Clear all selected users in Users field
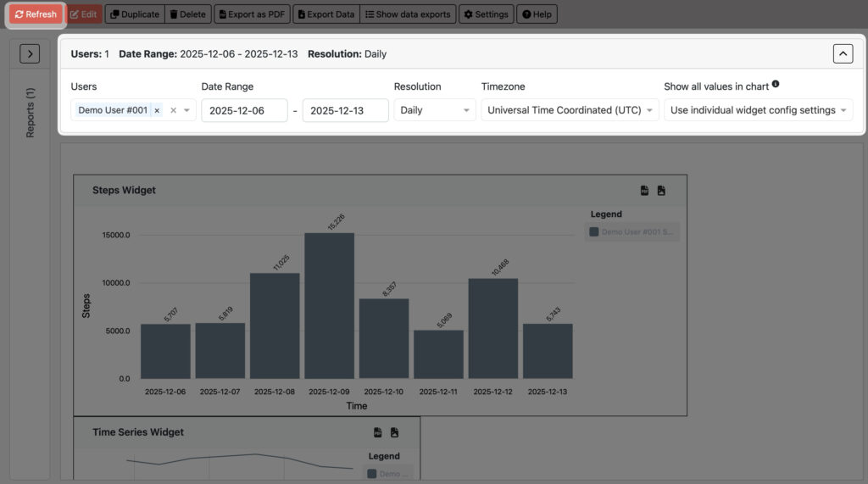 [x=173, y=110]
